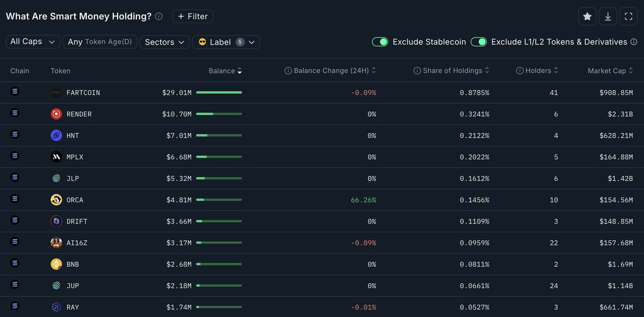This screenshot has height=317, width=644.
Task: Click Solana chain icon in BNB row
Action: click(14, 263)
